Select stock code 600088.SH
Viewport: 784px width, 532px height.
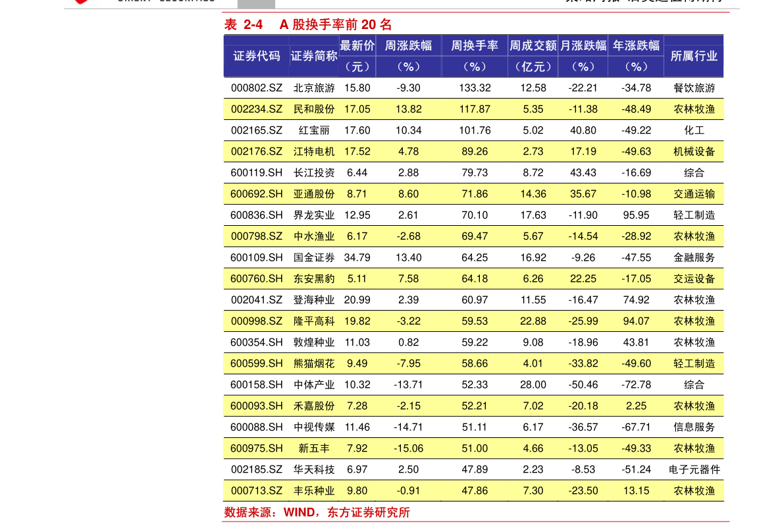[x=257, y=427]
